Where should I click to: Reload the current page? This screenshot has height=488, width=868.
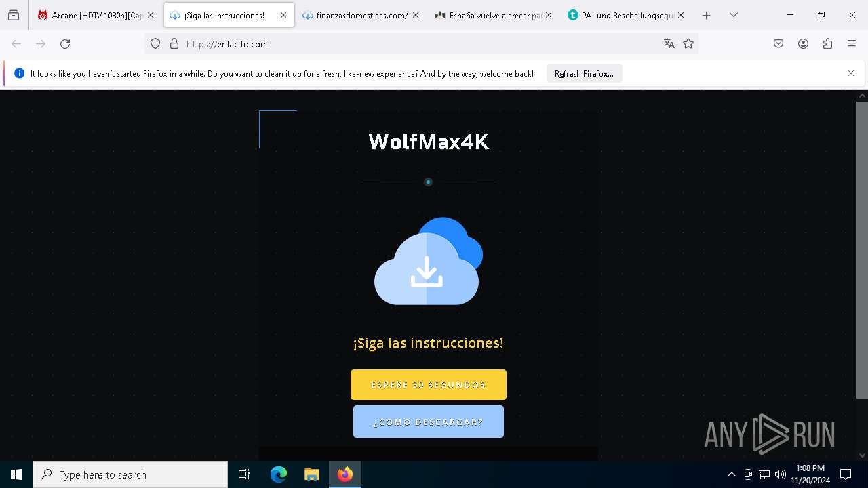(65, 44)
